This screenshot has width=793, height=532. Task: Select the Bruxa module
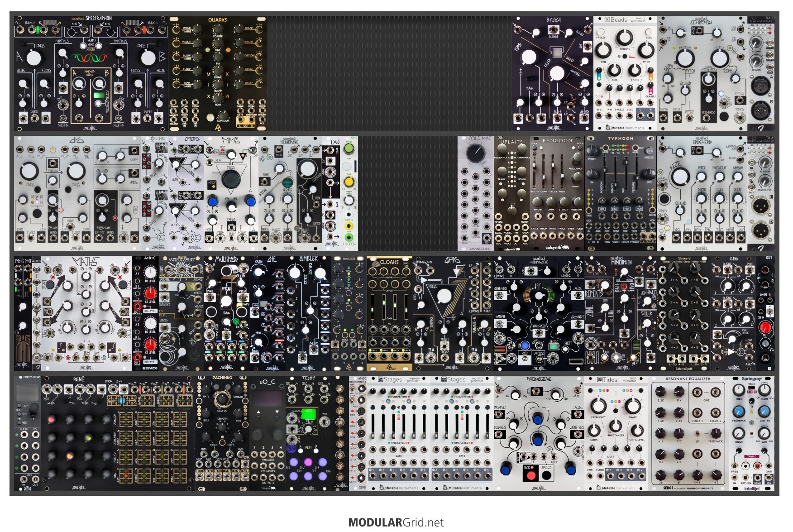pyautogui.click(x=553, y=74)
